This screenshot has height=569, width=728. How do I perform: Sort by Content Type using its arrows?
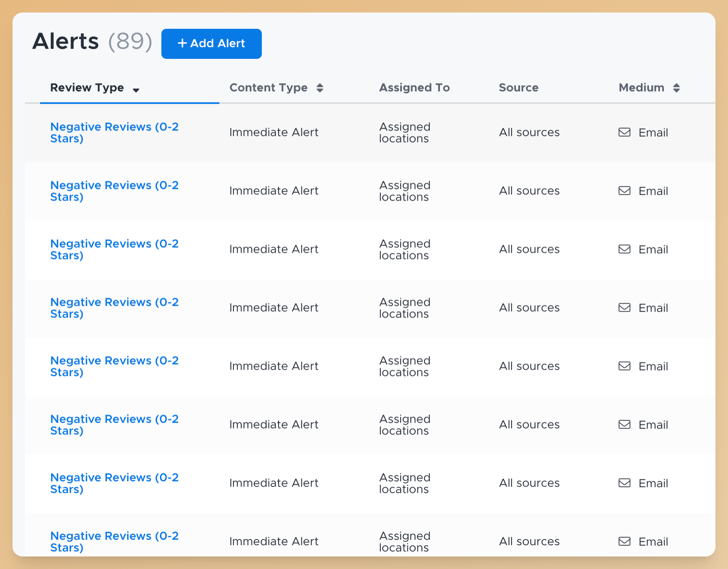click(x=320, y=88)
